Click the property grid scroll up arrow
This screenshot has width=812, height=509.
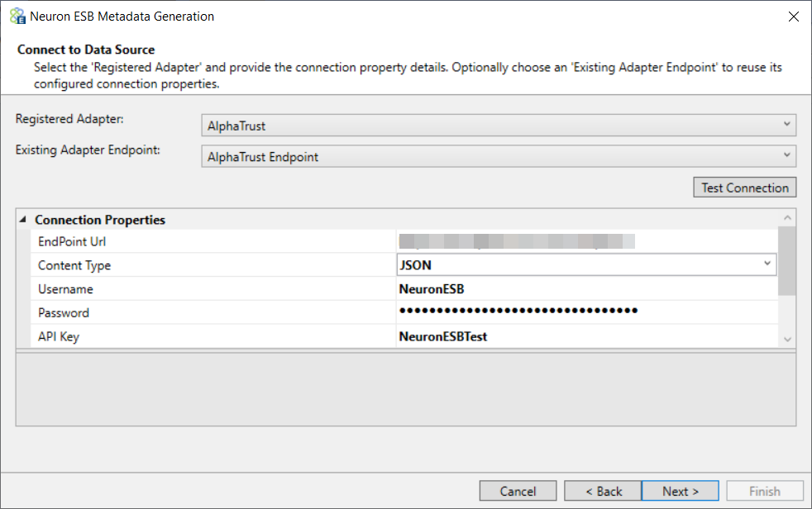point(787,218)
